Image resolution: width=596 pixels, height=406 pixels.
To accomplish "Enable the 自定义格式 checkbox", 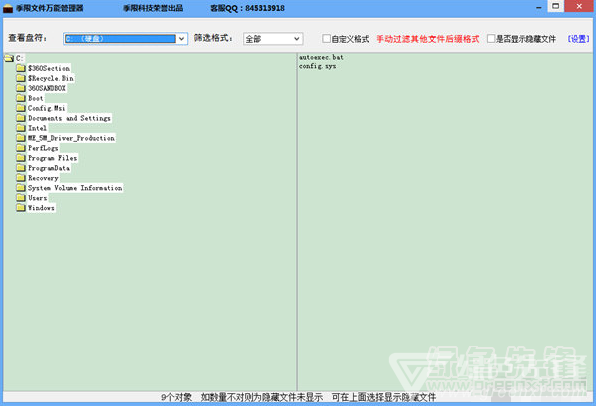I will pos(326,38).
